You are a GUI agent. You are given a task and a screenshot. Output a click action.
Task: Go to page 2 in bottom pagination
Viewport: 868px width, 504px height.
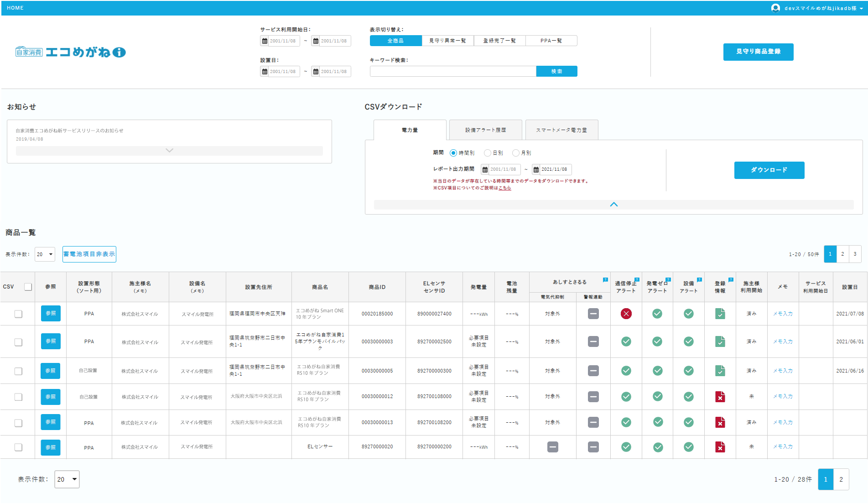pos(841,480)
